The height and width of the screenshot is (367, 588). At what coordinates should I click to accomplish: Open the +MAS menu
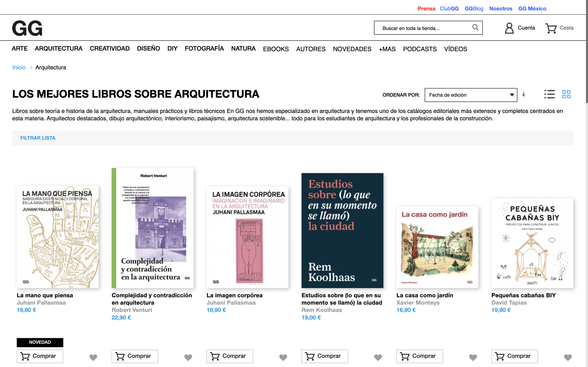click(x=387, y=49)
